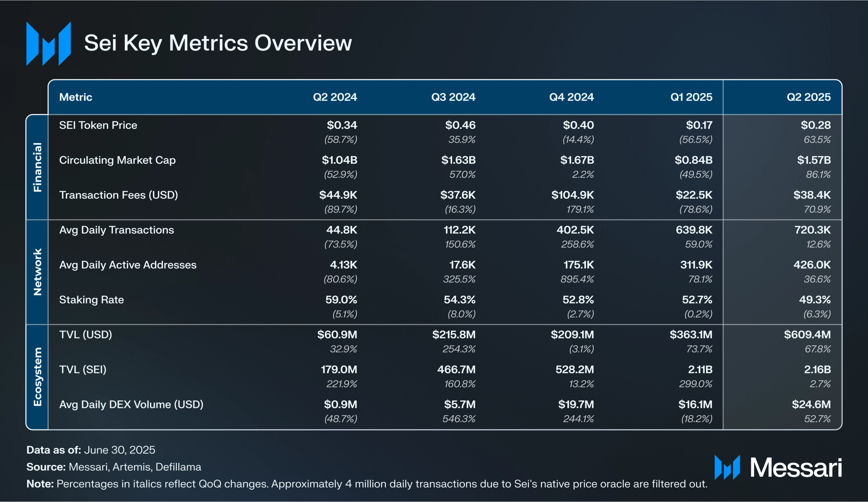This screenshot has width=868, height=502.
Task: Click the 'Q2 2024' column header
Action: (x=335, y=97)
